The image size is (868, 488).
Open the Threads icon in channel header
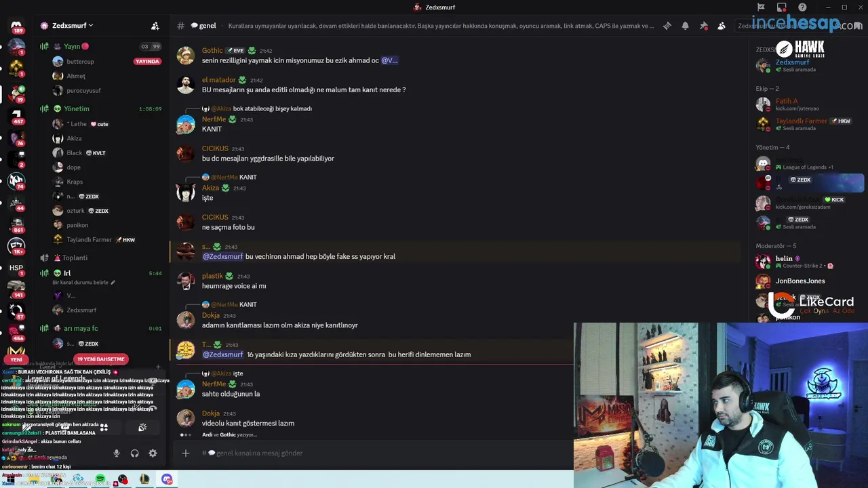[x=667, y=26]
